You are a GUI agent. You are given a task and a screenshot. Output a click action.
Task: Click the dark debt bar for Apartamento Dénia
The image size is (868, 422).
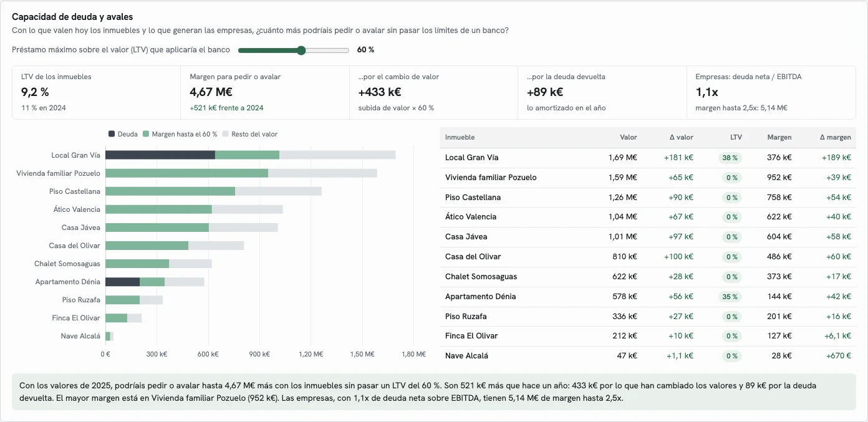(122, 282)
